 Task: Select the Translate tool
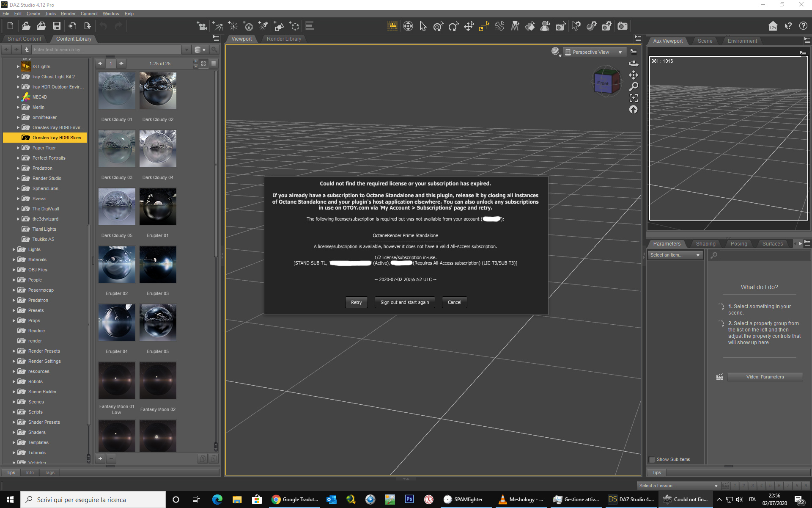click(x=469, y=26)
